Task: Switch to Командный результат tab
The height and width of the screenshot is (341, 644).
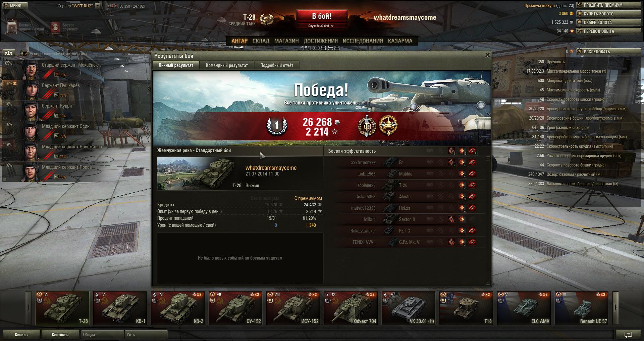Action: pos(227,65)
